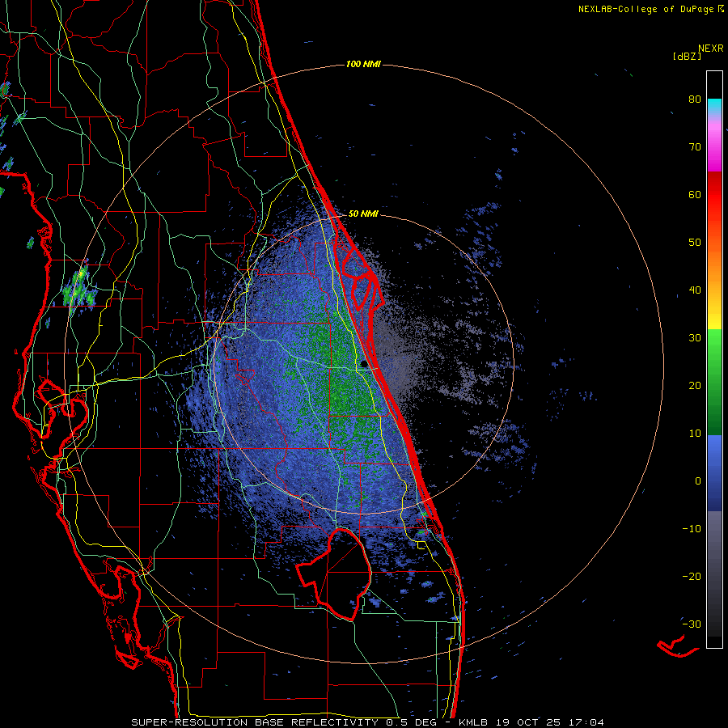Viewport: 728px width, 728px height.
Task: Click the 80 value on the dBZ scale
Action: pyautogui.click(x=695, y=99)
